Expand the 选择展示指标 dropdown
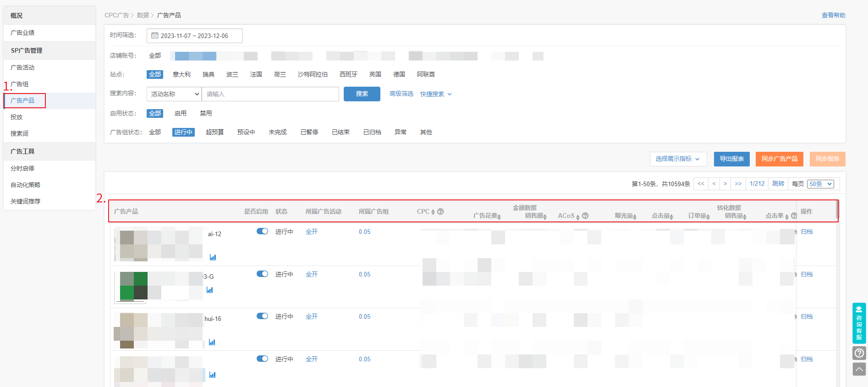 [678, 159]
